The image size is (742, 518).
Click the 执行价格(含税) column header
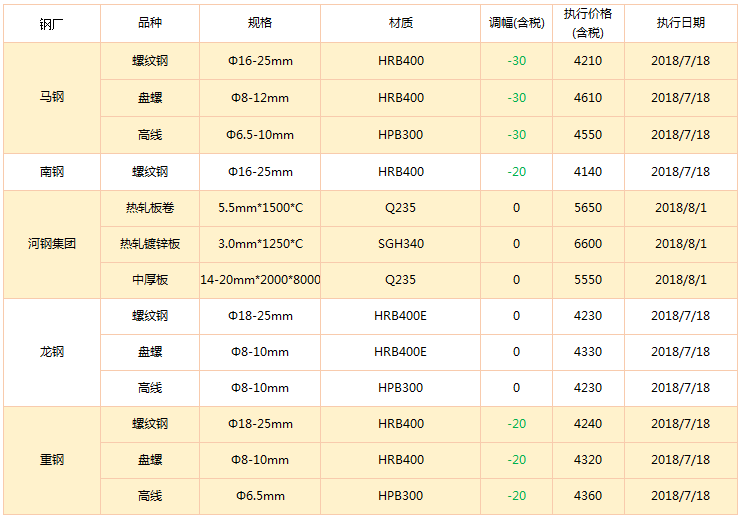[588, 23]
